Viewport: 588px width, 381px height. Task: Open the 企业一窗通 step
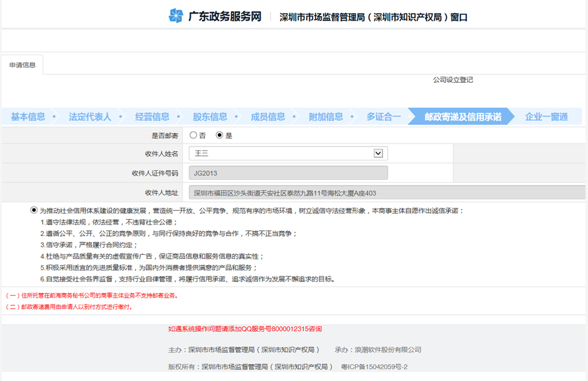pyautogui.click(x=546, y=117)
